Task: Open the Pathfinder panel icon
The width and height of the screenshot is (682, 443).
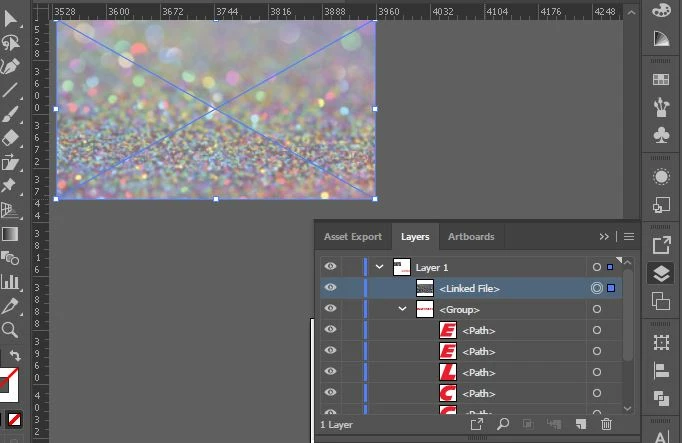Action: tap(661, 398)
